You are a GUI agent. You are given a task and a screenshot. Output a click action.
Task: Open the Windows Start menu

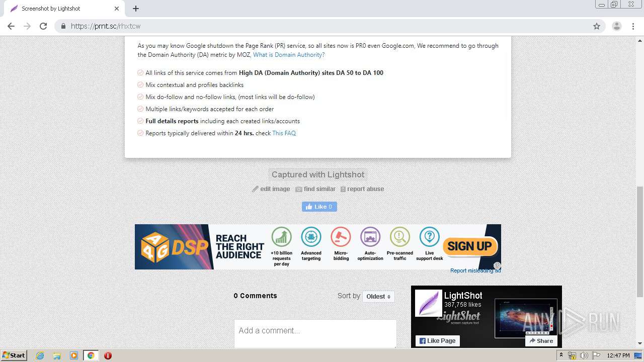pyautogui.click(x=14, y=355)
